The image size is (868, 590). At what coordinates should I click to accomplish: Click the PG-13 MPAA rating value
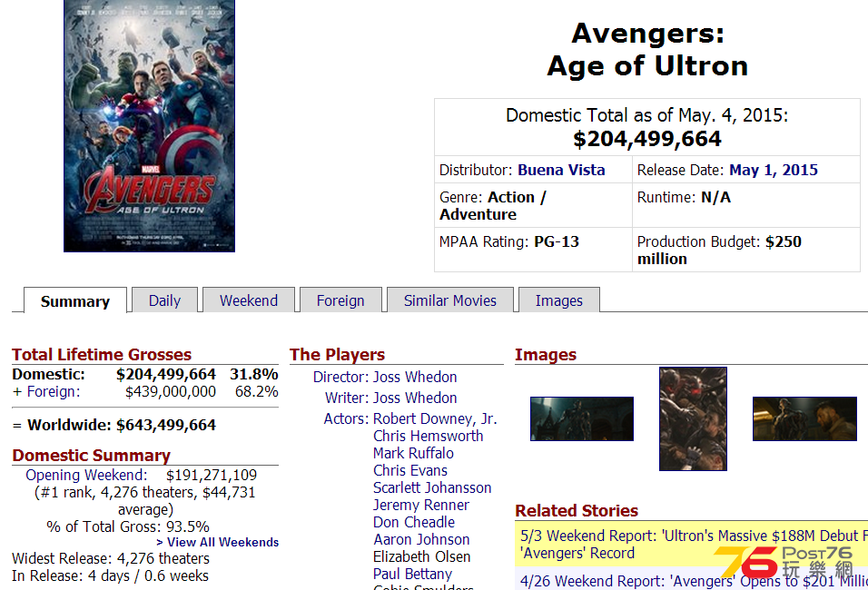(557, 241)
